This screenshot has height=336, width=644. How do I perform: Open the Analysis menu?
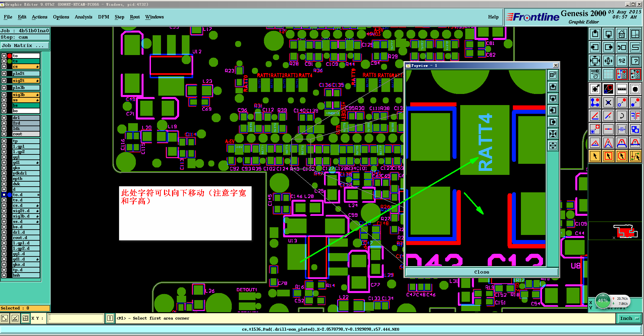tap(84, 17)
